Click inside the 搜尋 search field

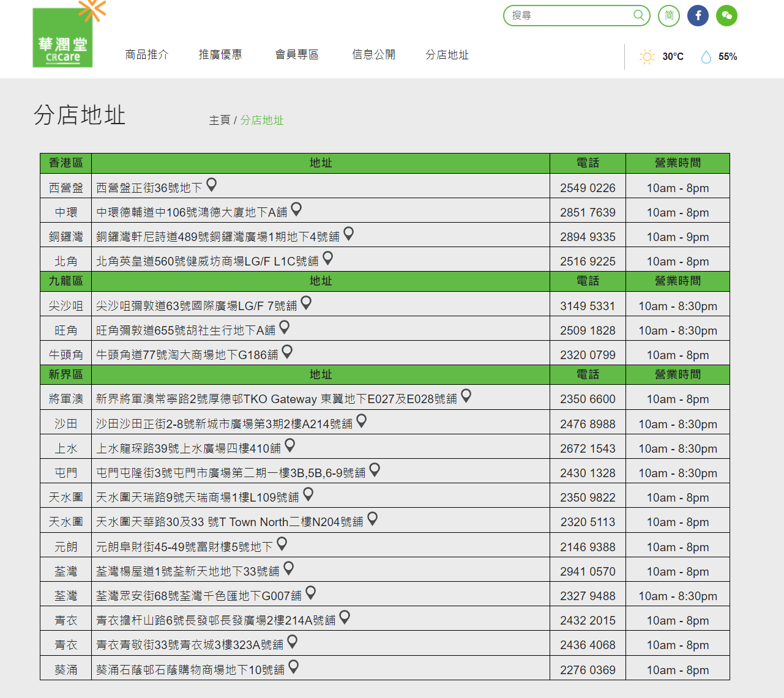coord(569,15)
